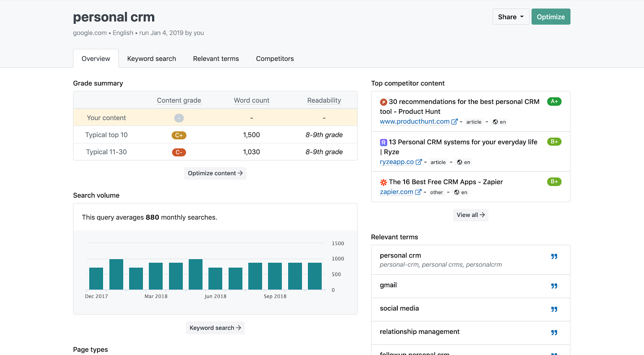644x355 pixels.
Task: Click View all competitors button
Action: pos(471,215)
